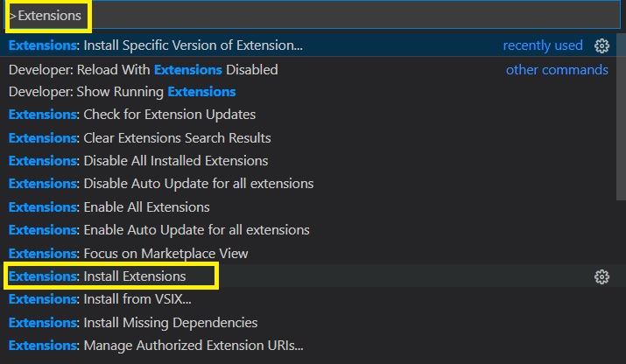Run Check for Extension Updates command
Viewport: 626px width, 364px height.
tap(308, 115)
